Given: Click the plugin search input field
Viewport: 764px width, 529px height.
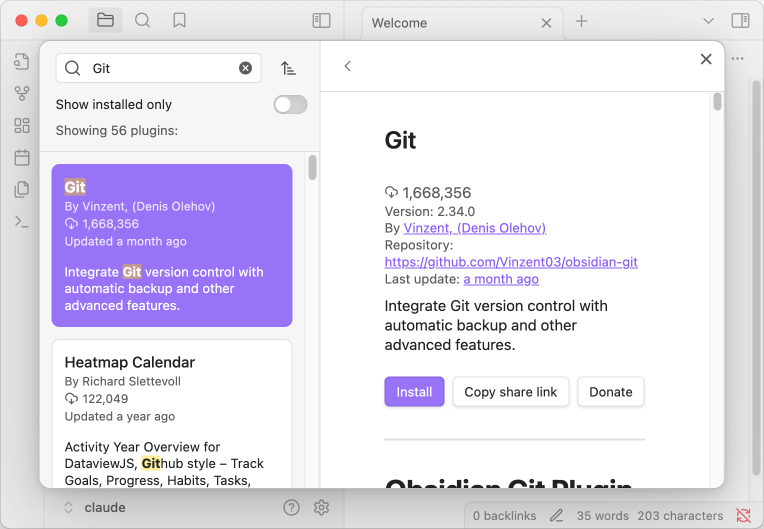Looking at the screenshot, I should [x=158, y=68].
